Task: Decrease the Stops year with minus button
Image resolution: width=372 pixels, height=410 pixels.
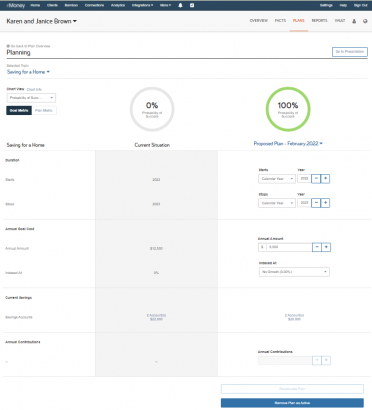Action: pyautogui.click(x=316, y=203)
